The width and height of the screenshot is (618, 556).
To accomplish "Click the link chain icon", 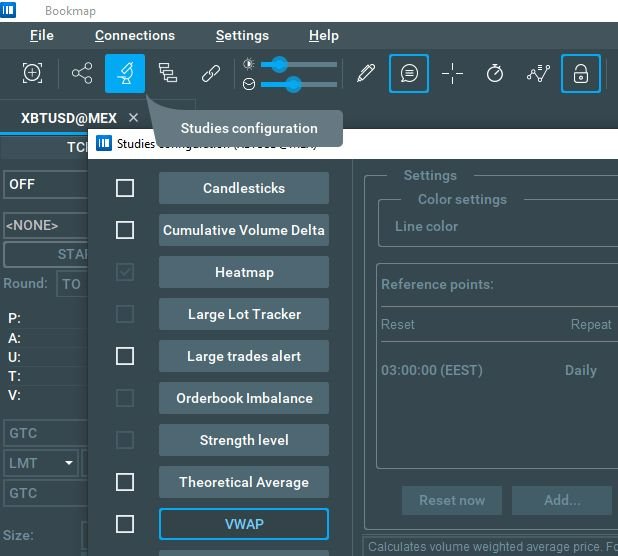I will pyautogui.click(x=210, y=73).
